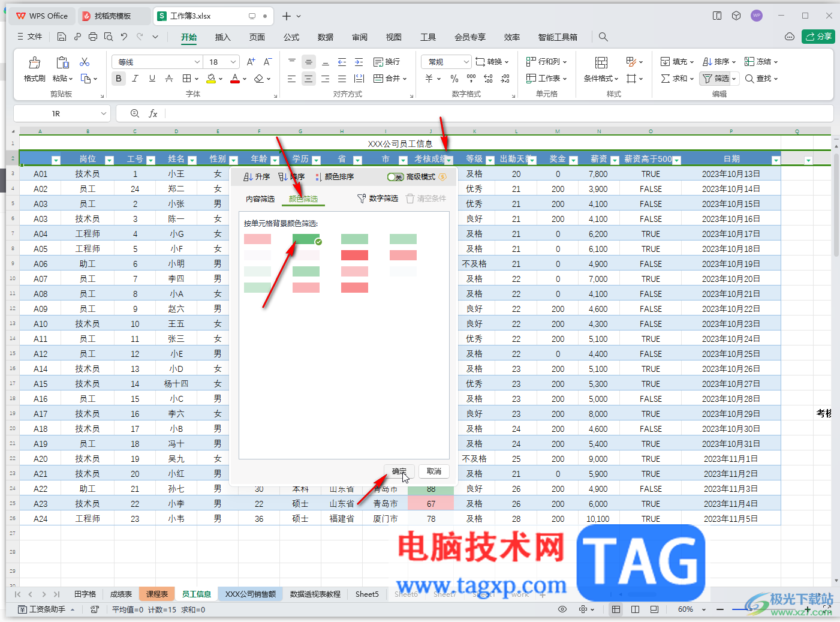Expand the font size 18 dropdown
This screenshot has width=840, height=622.
[233, 62]
